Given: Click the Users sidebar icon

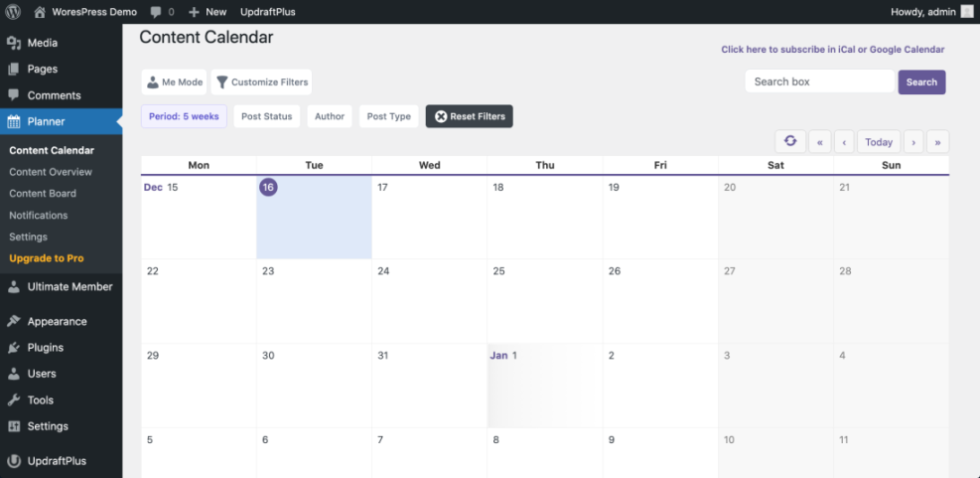Looking at the screenshot, I should [14, 374].
